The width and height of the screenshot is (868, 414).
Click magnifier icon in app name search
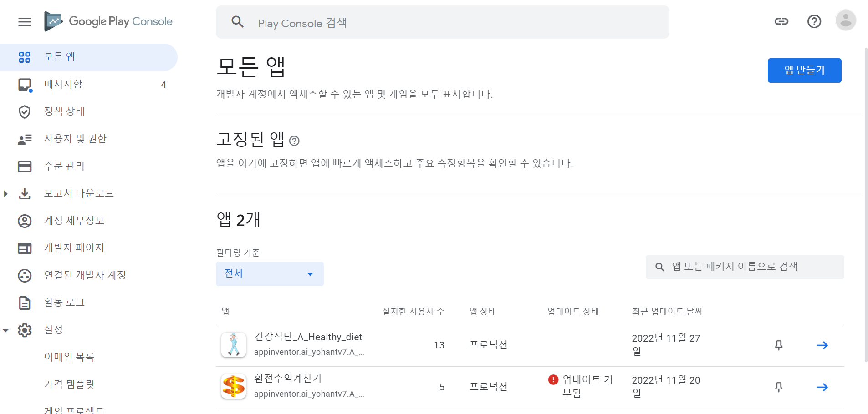pyautogui.click(x=659, y=267)
